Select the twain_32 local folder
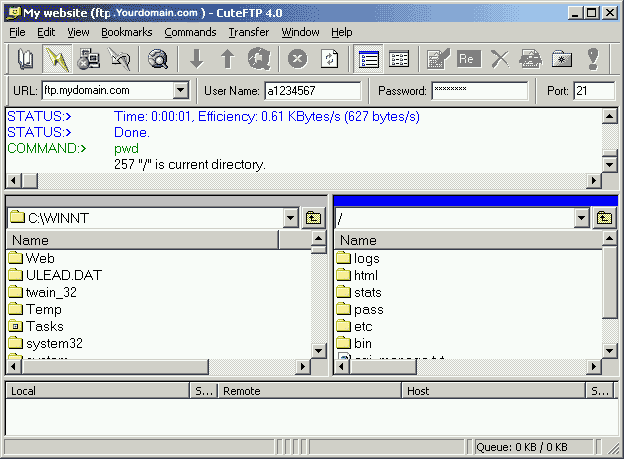 pyautogui.click(x=43, y=292)
